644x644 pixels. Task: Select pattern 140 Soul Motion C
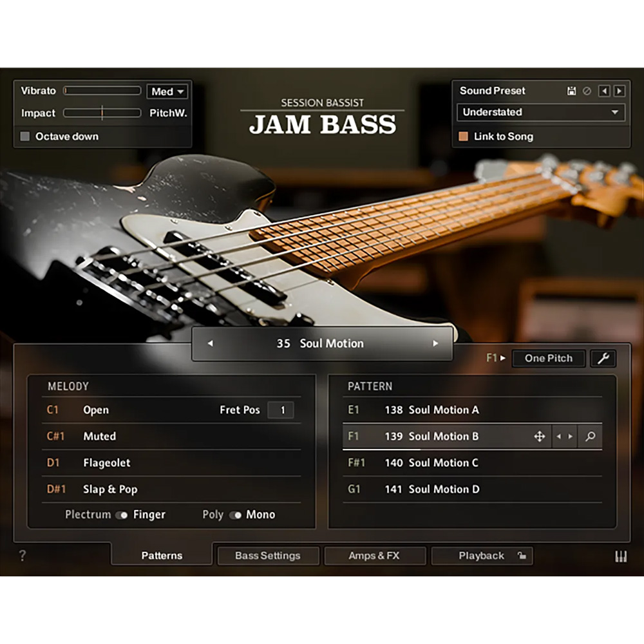[x=443, y=463]
